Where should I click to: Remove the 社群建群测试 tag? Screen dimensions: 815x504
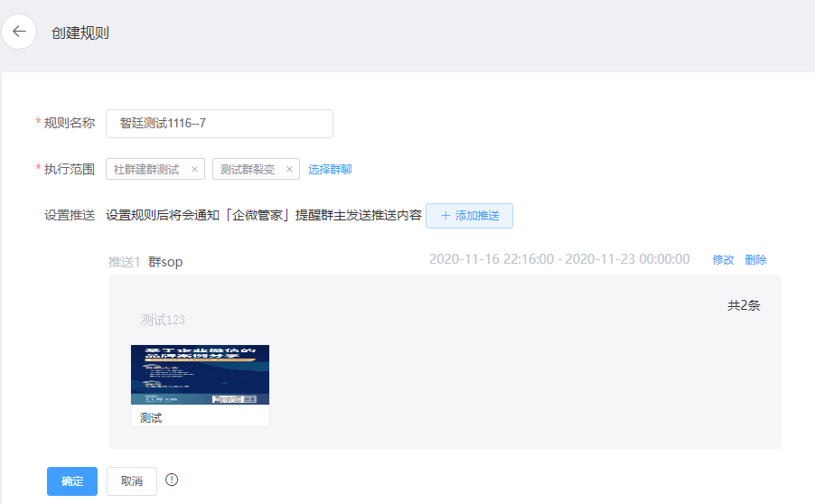click(194, 170)
